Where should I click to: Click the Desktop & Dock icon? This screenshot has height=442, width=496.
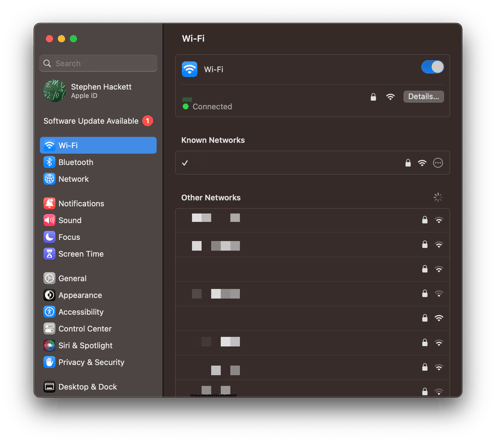click(x=49, y=387)
